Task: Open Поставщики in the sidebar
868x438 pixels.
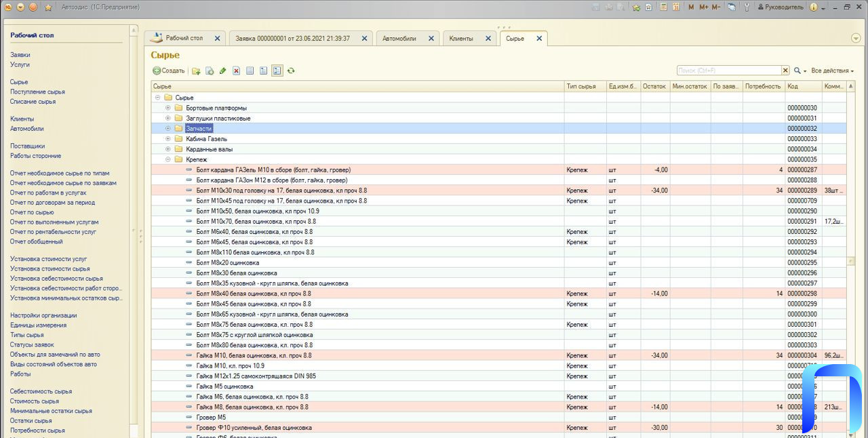Action: click(x=27, y=146)
